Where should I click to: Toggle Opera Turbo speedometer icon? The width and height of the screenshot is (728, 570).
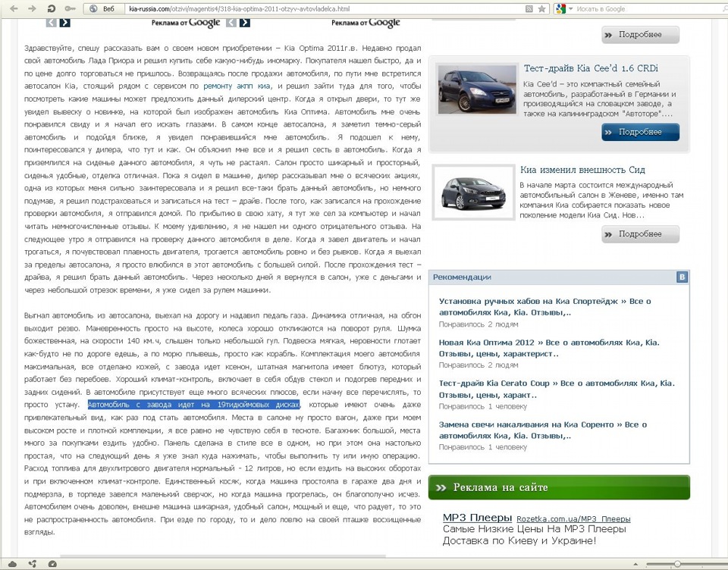pyautogui.click(x=52, y=564)
